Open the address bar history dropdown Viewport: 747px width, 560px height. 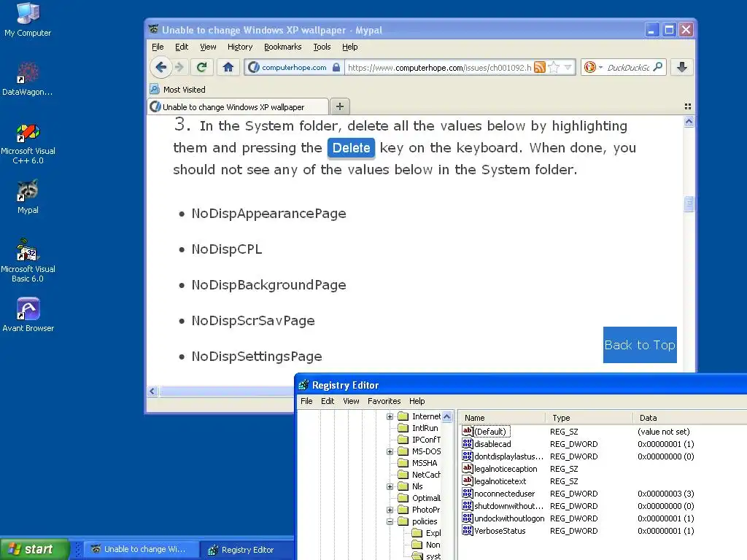coord(568,67)
